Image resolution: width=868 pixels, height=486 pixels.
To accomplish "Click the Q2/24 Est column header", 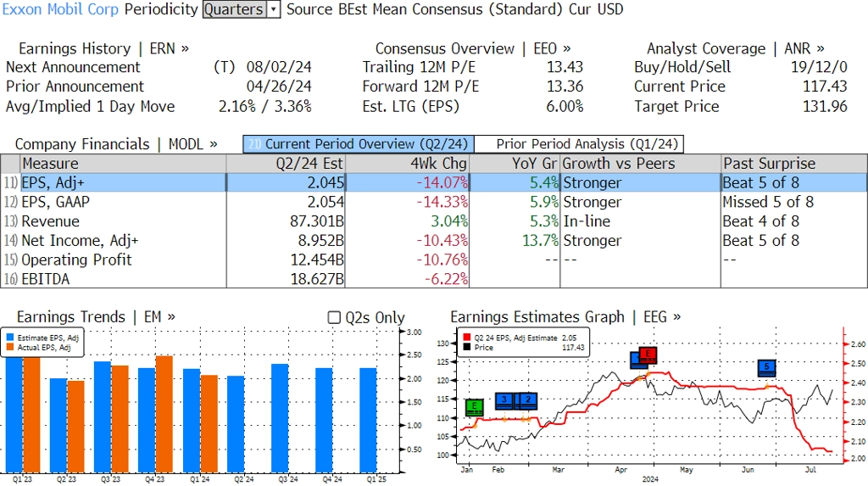I will (286, 164).
